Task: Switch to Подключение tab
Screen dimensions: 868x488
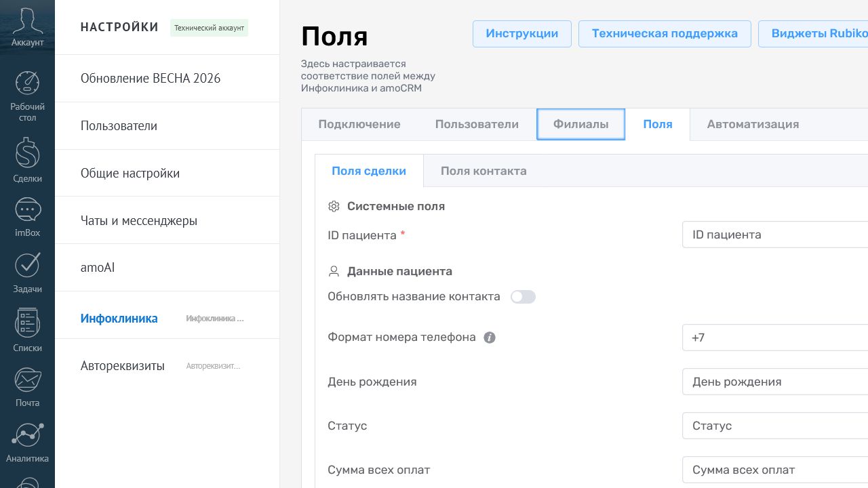Action: coord(359,124)
